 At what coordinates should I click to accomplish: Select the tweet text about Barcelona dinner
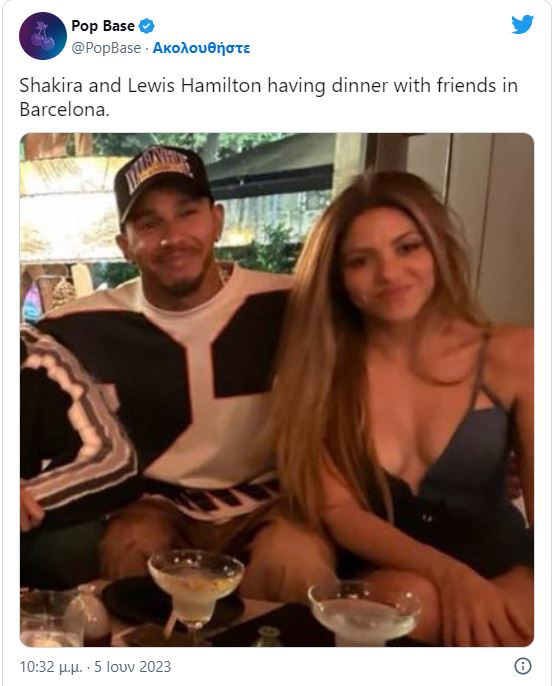pos(269,97)
